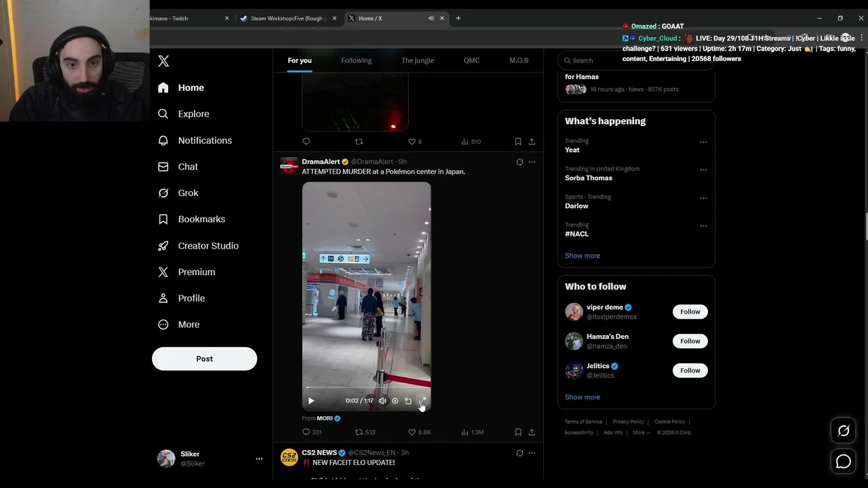
Task: Open Terms of Service link
Action: [x=583, y=422]
